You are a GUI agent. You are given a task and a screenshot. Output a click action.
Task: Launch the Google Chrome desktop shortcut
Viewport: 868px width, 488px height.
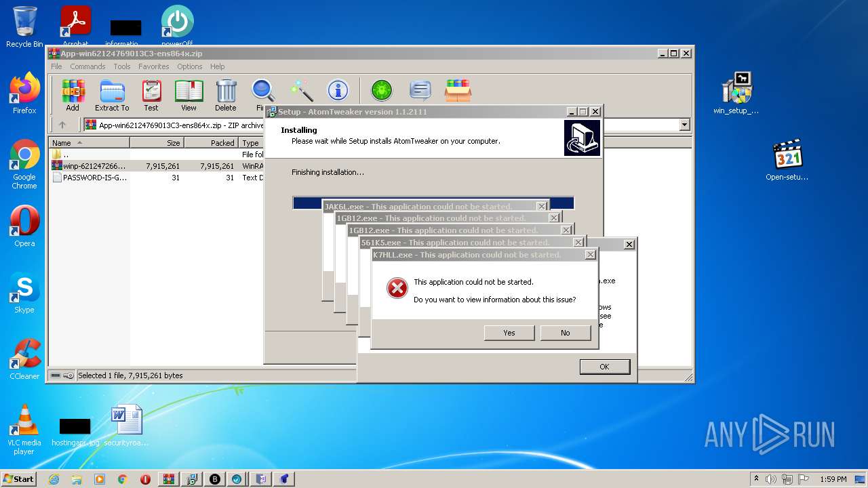pos(24,164)
